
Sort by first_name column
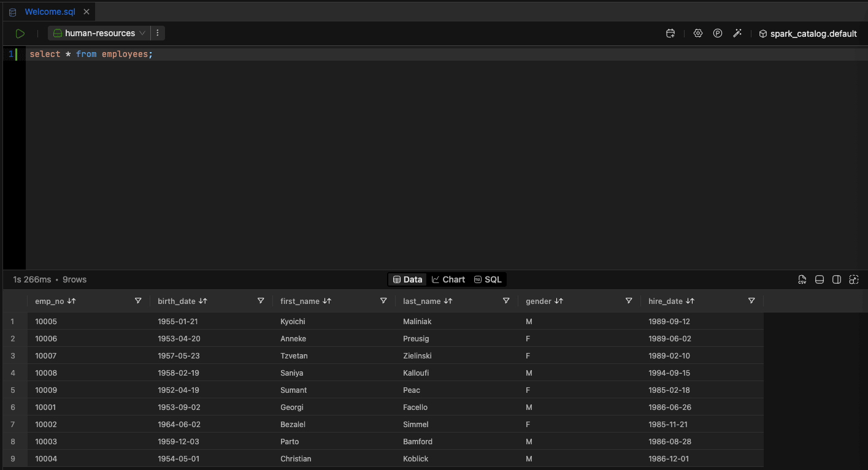[x=327, y=301]
